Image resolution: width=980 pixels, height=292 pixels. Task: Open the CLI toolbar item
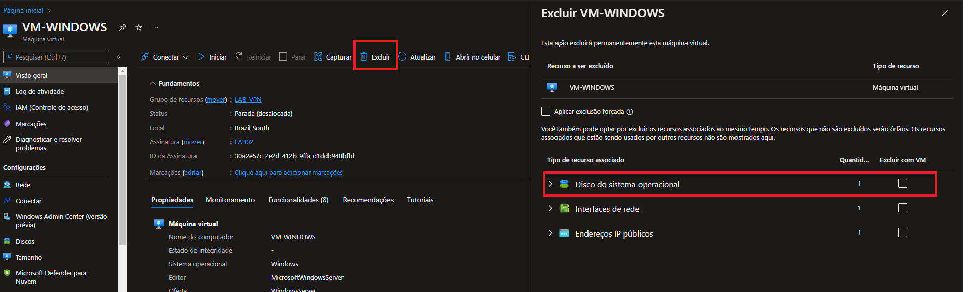[x=519, y=57]
